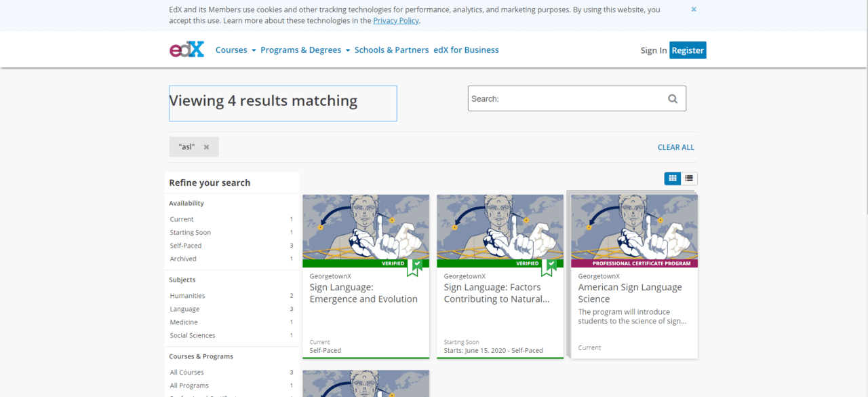The width and height of the screenshot is (868, 397).
Task: Click Professional Certificate Program banner
Action: click(x=634, y=263)
